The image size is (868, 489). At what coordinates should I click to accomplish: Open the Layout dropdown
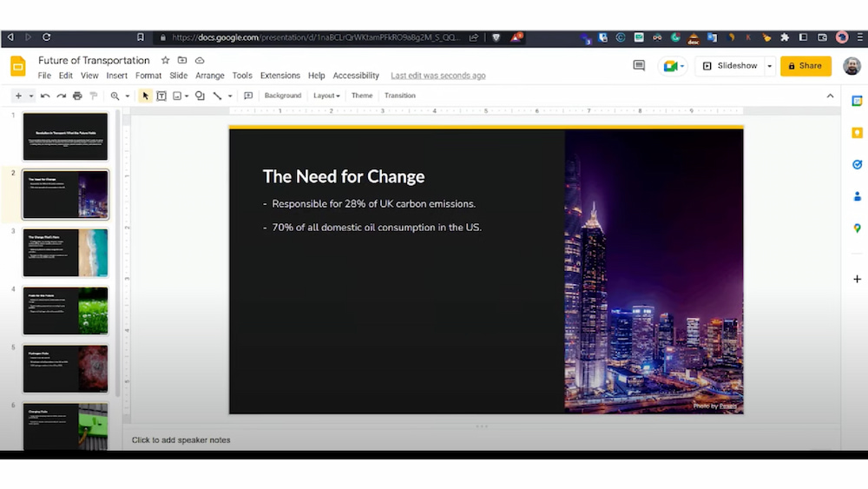(326, 96)
